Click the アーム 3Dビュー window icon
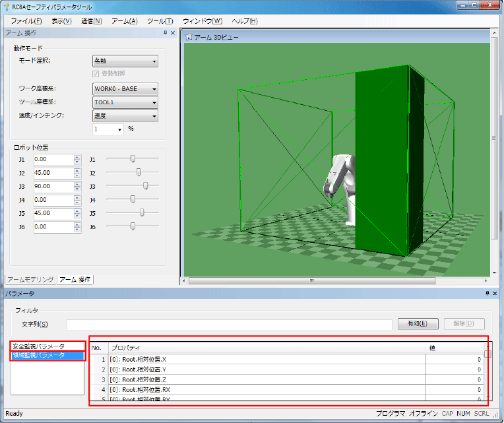Viewport: 504px width, 423px height. (x=189, y=37)
